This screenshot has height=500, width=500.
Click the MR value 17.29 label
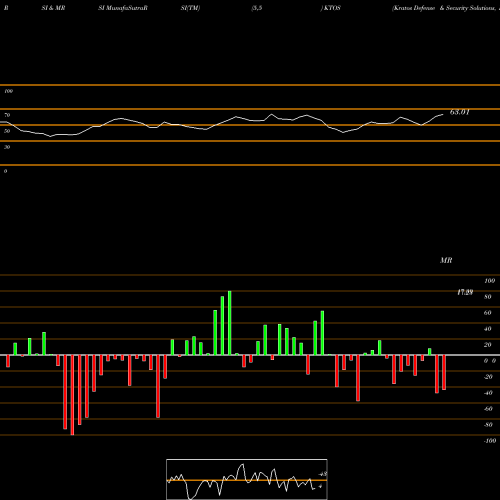click(465, 292)
